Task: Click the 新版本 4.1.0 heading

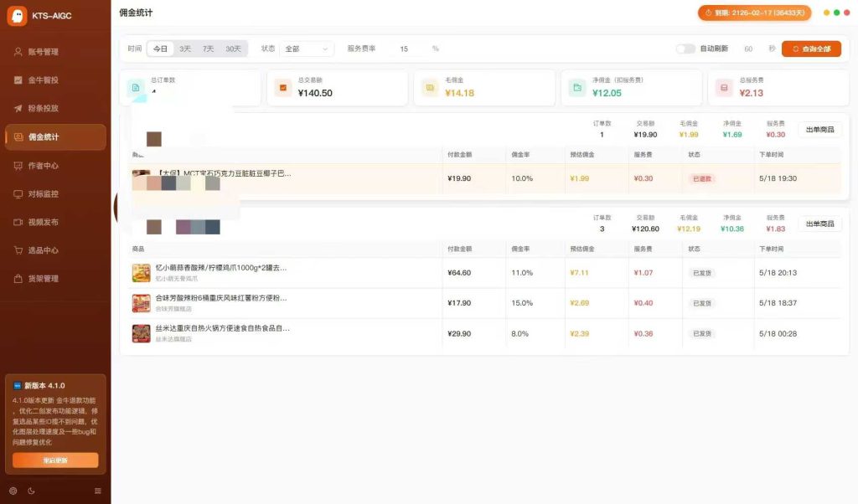Action: [44, 385]
